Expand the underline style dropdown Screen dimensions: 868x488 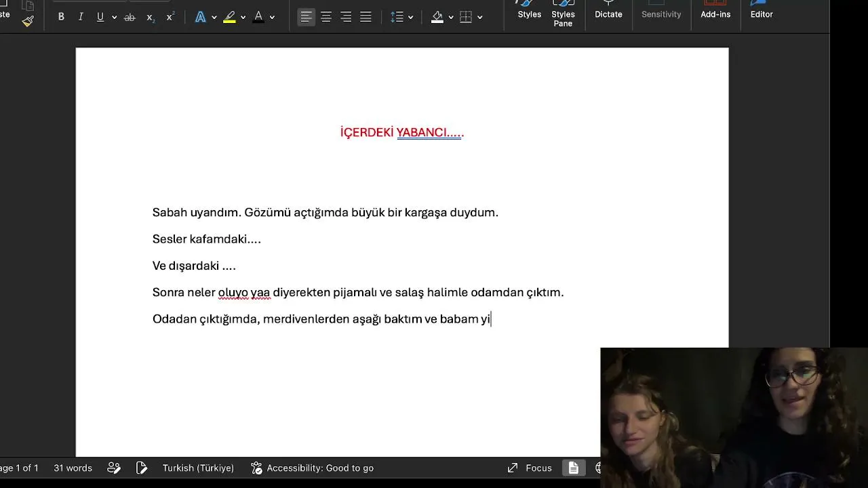coord(114,18)
